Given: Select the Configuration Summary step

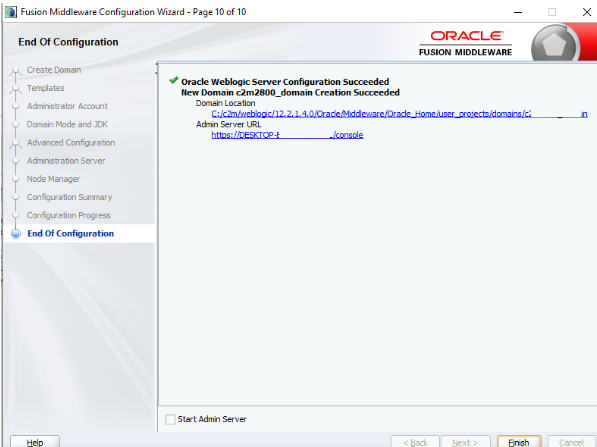Looking at the screenshot, I should [69, 197].
